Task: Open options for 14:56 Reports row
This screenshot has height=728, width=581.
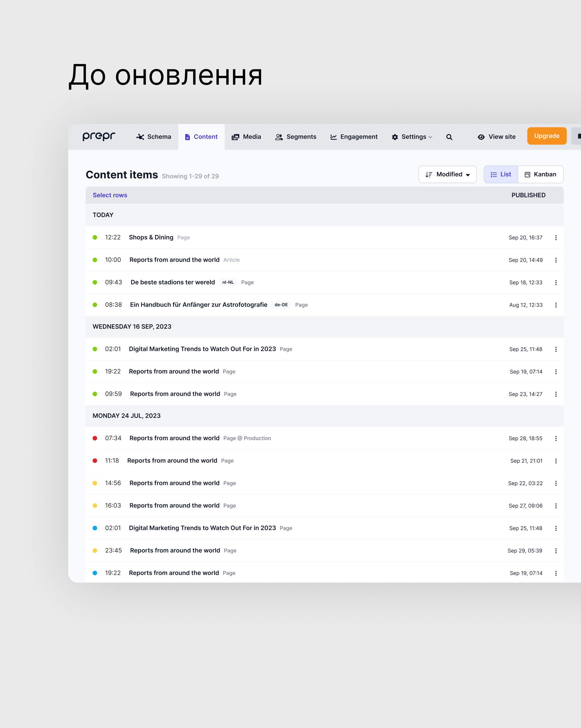Action: tap(556, 483)
